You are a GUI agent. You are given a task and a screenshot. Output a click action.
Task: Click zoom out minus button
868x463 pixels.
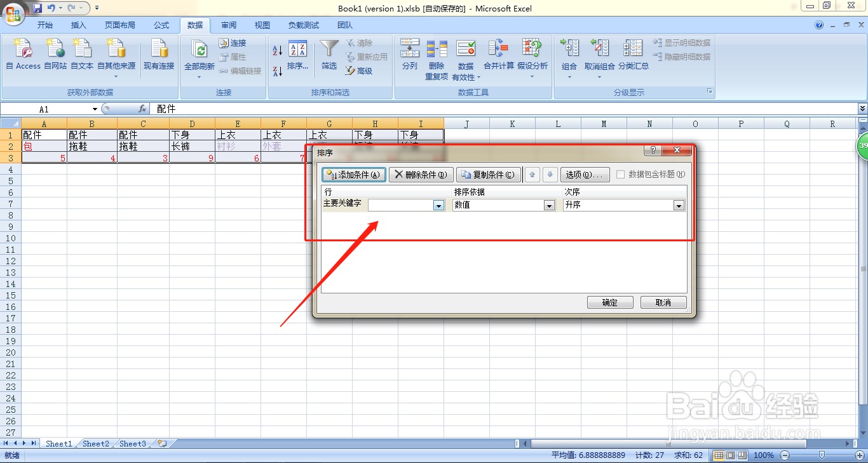(785, 455)
